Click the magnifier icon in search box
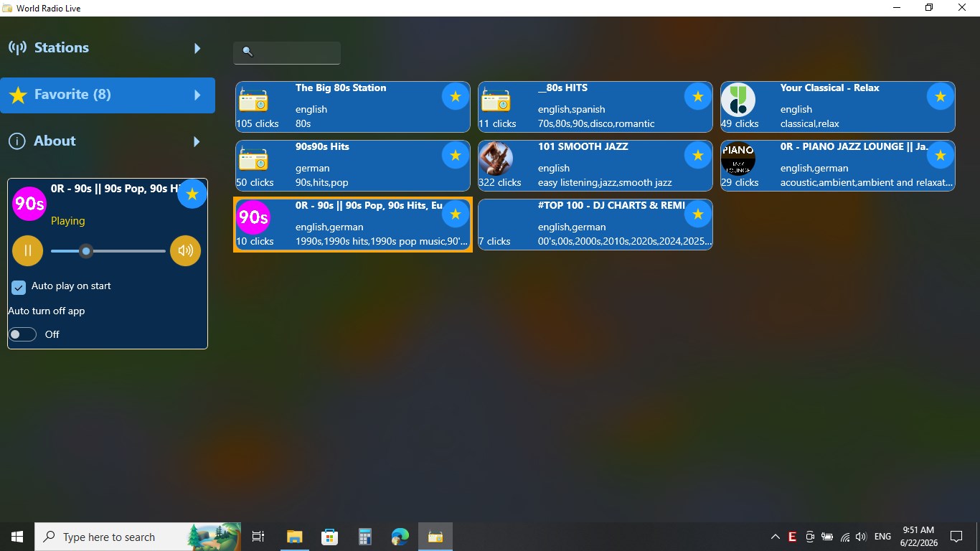 248,52
